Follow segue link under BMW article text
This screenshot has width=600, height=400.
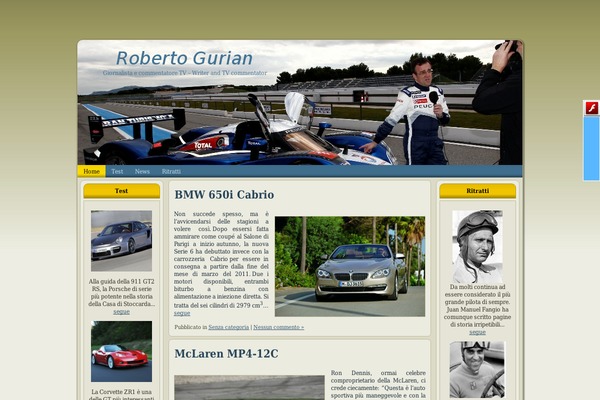pos(182,313)
